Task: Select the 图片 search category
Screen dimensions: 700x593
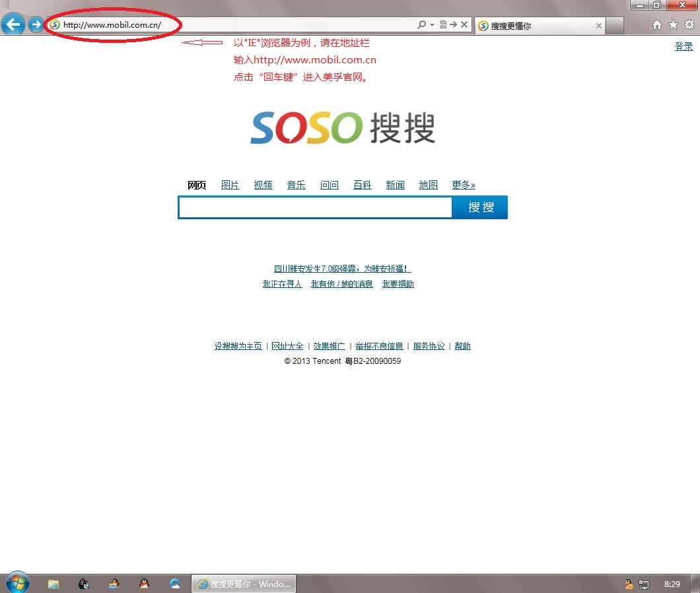Action: click(230, 185)
